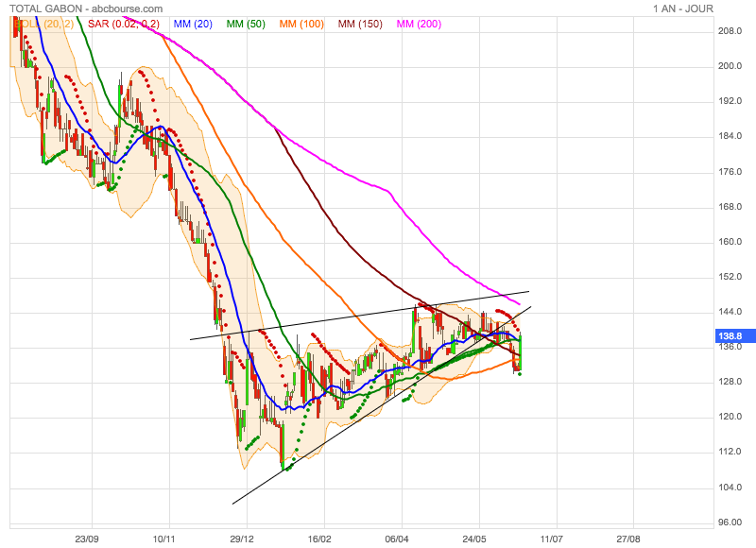This screenshot has width=756, height=548.
Task: Click the 168.0 price axis label
Action: click(x=730, y=207)
